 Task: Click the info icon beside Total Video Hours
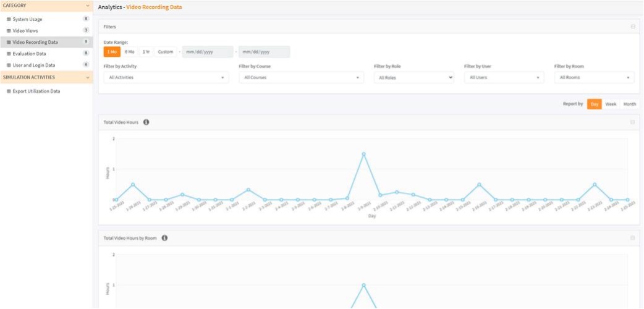pos(146,122)
